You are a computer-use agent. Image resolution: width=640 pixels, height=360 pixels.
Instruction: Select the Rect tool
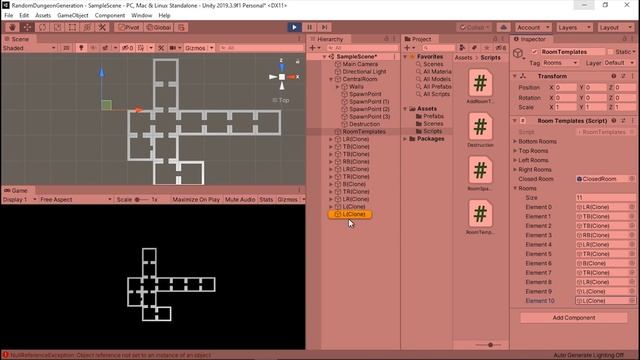(72, 27)
